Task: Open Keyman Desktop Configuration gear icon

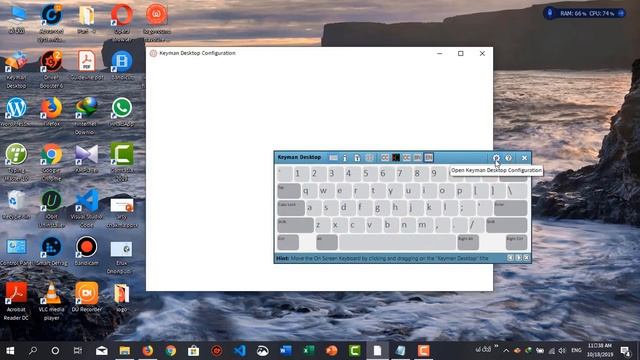Action: (496, 158)
